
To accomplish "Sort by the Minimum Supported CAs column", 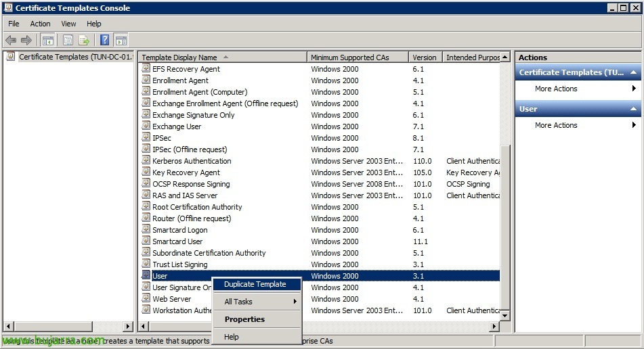I will [358, 57].
